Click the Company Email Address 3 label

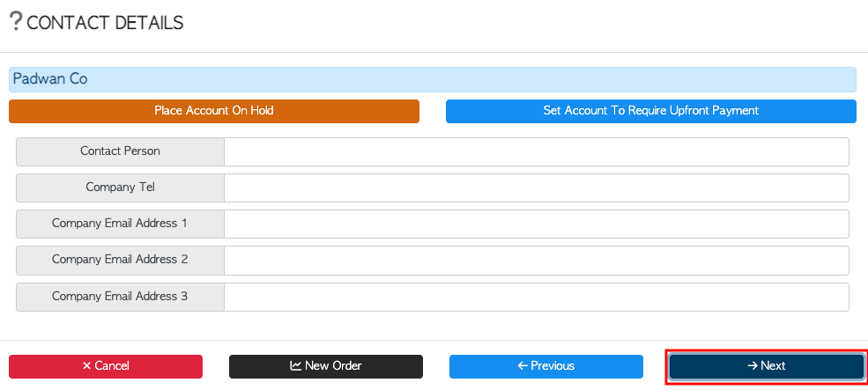tap(120, 297)
